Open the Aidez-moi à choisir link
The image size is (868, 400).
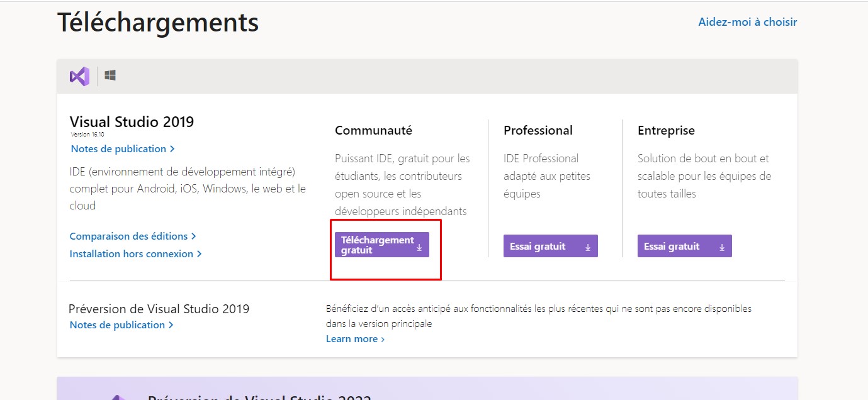point(747,22)
